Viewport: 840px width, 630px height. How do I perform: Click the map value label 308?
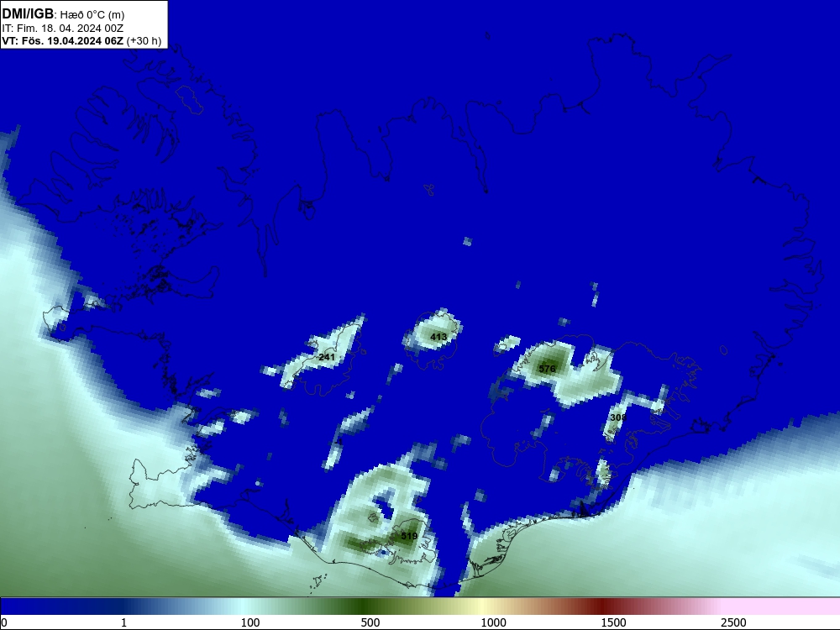617,417
